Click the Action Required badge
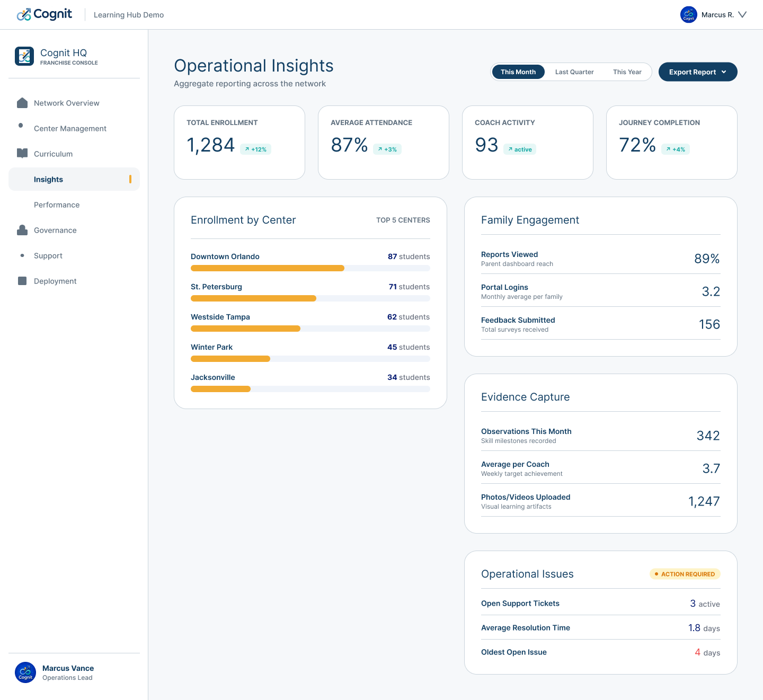 [685, 574]
